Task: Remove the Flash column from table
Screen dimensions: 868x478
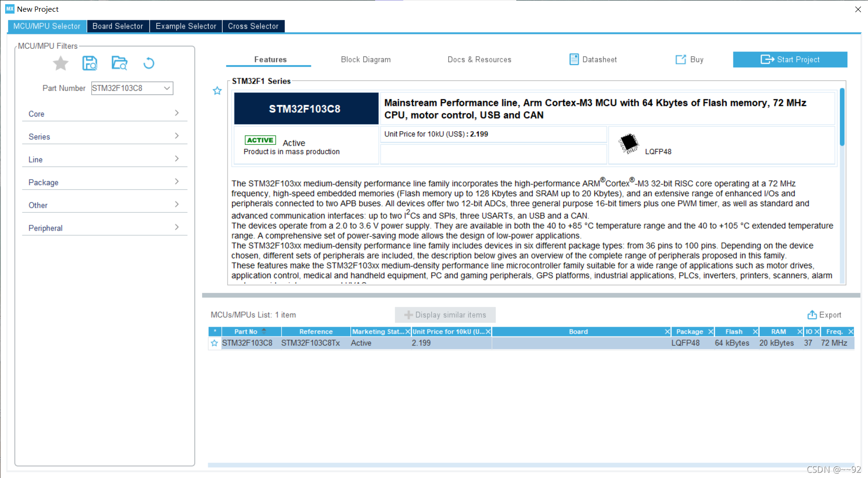Action: pyautogui.click(x=755, y=332)
